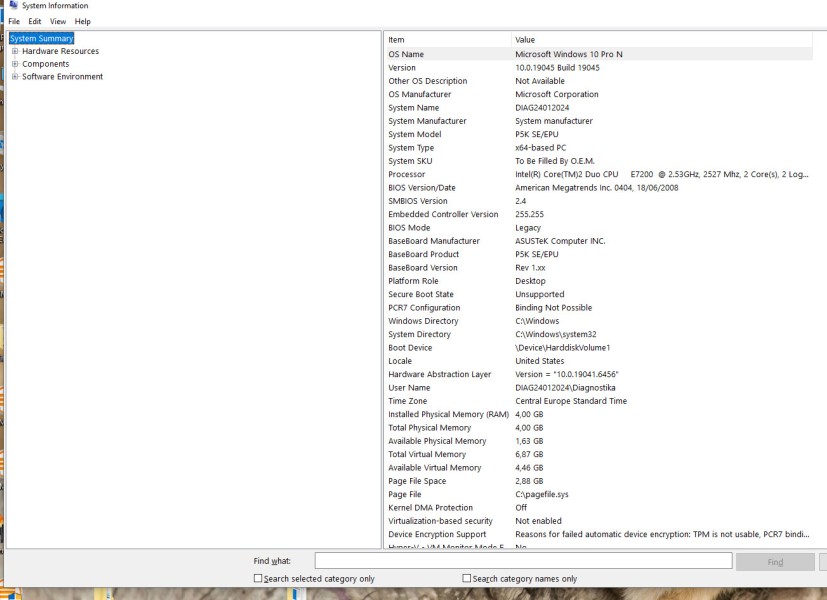Open the File menu
The width and height of the screenshot is (827, 600).
[x=14, y=20]
